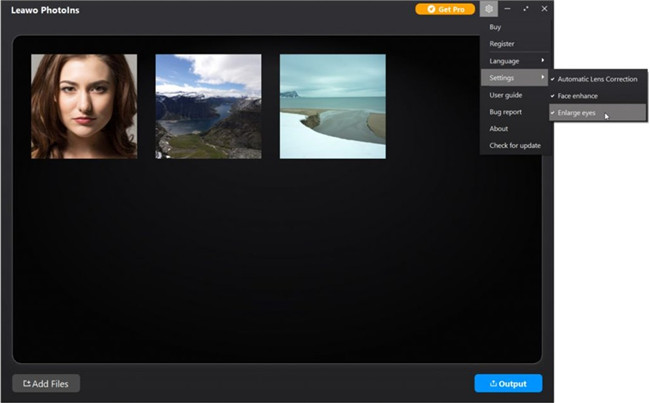The width and height of the screenshot is (650, 403).
Task: Choose Register in the menu
Action: point(502,44)
